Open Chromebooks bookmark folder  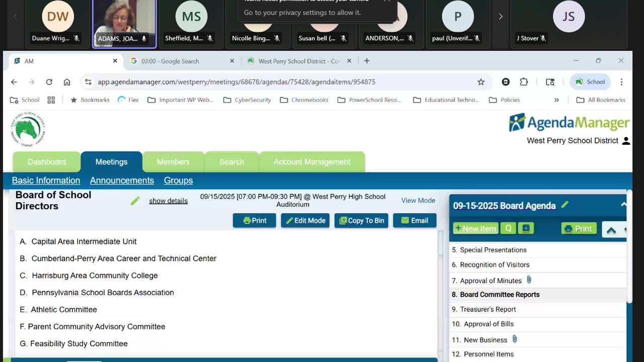point(304,100)
